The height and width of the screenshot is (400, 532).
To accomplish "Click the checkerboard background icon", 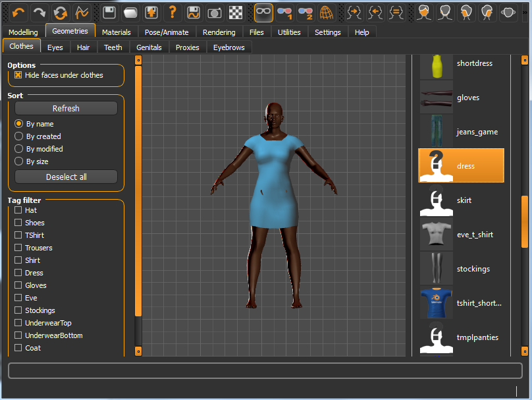I will [236, 12].
